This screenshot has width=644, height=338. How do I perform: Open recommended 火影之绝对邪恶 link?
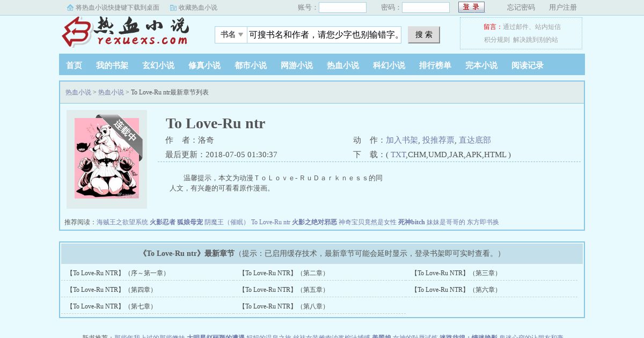pos(314,222)
